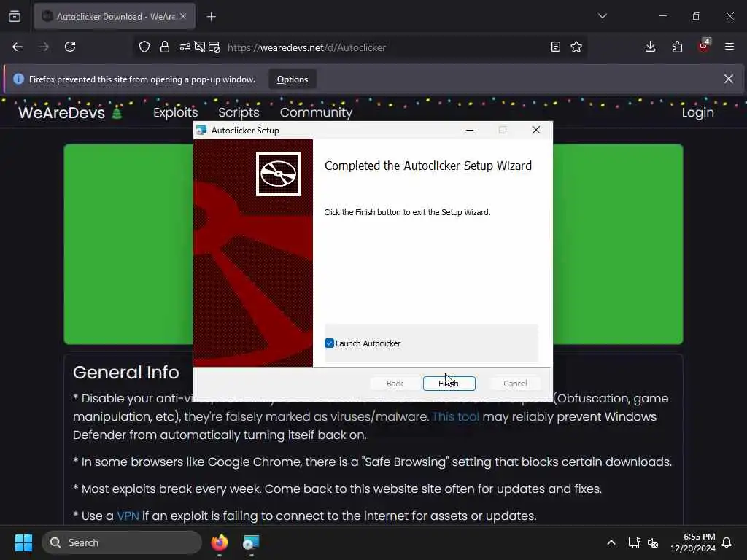747x560 pixels.
Task: Show hidden system tray icons
Action: pos(611,542)
